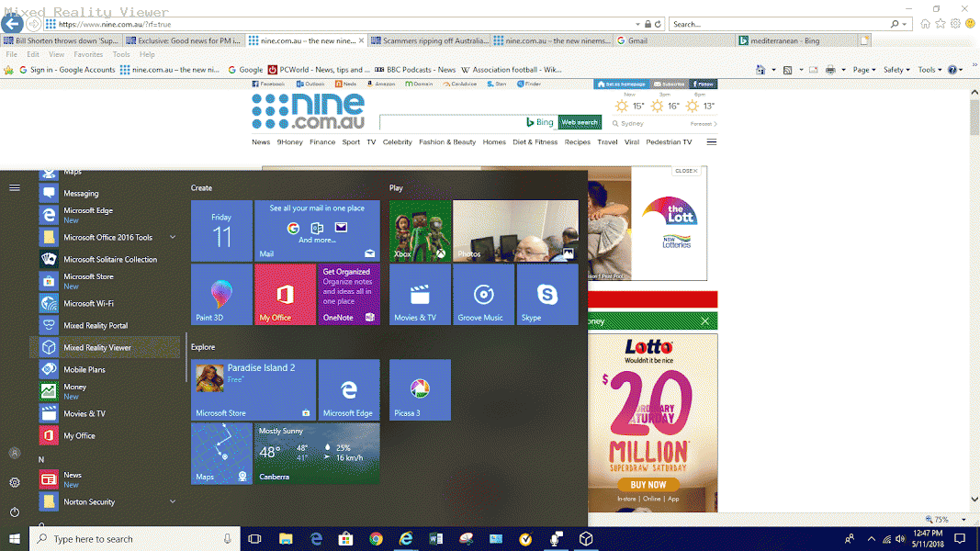The width and height of the screenshot is (980, 551).
Task: Open the Mail tile
Action: 317,231
